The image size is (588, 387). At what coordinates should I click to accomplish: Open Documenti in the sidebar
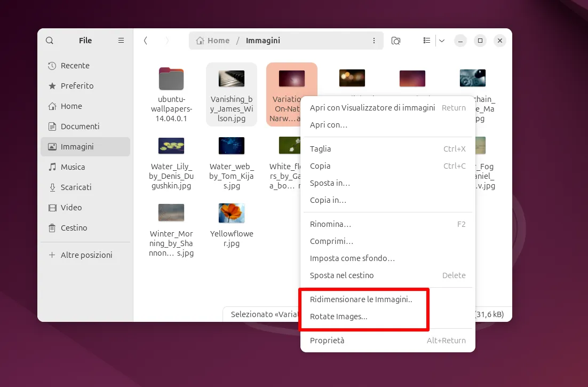(85, 127)
